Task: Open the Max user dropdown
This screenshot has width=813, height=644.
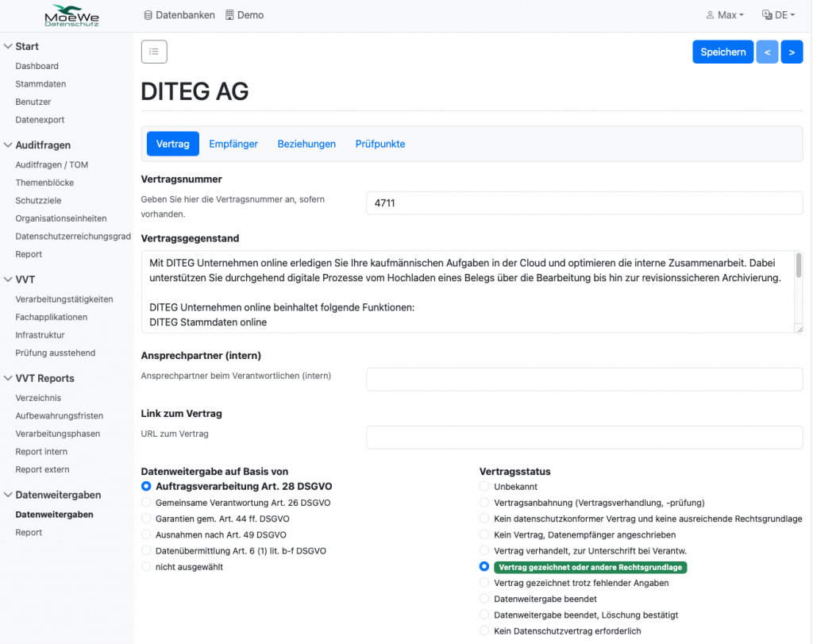Action: 725,15
